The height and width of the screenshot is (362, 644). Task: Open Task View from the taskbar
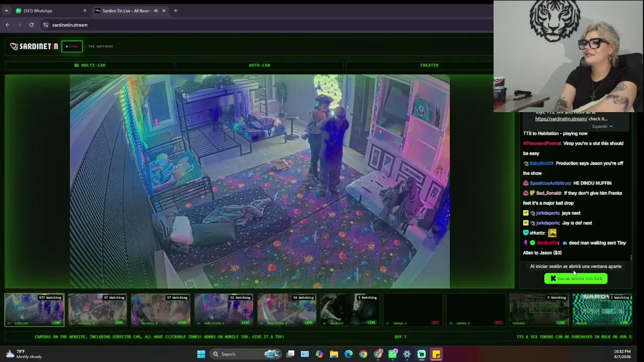coord(290,354)
